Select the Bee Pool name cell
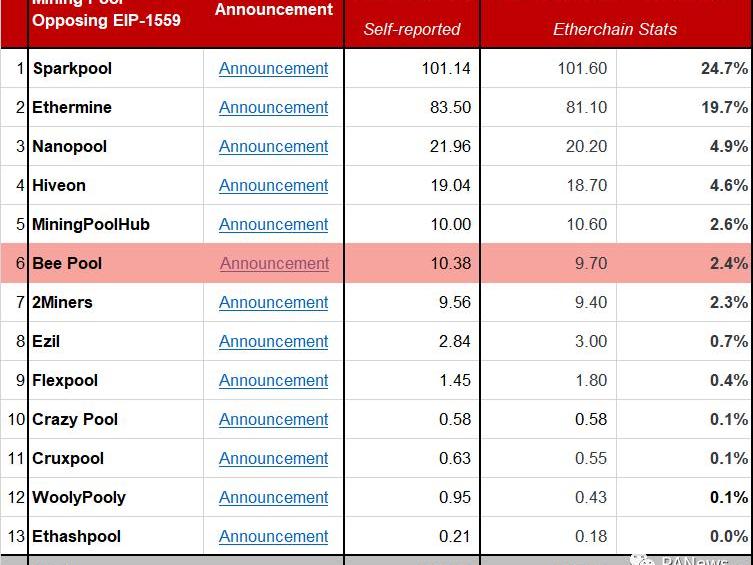 [67, 264]
